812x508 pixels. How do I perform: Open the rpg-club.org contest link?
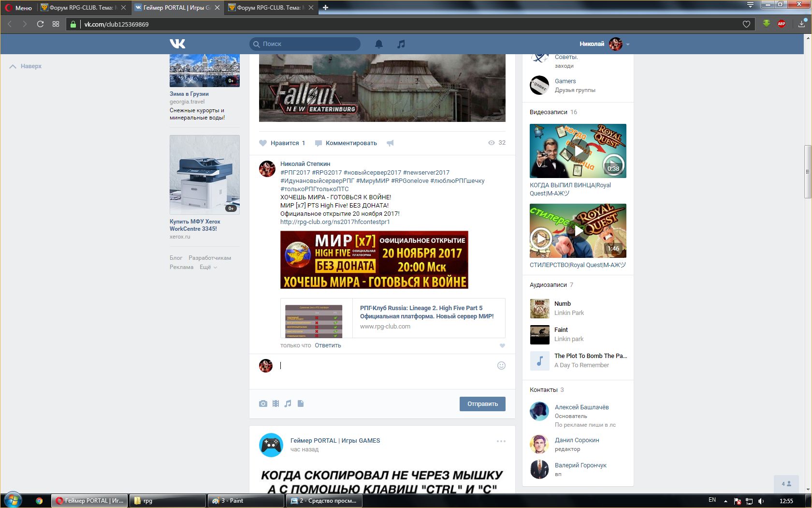[x=335, y=222]
